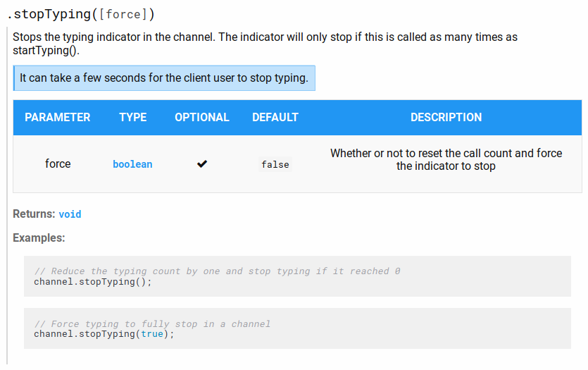This screenshot has width=588, height=370.
Task: Click the 'Force typing to fully stop' comment
Action: click(152, 324)
